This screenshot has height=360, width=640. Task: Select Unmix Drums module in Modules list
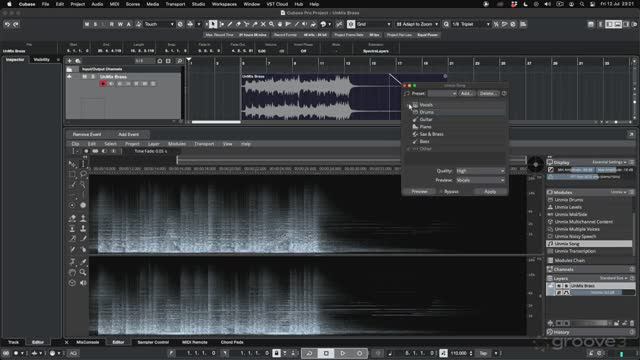[569, 200]
